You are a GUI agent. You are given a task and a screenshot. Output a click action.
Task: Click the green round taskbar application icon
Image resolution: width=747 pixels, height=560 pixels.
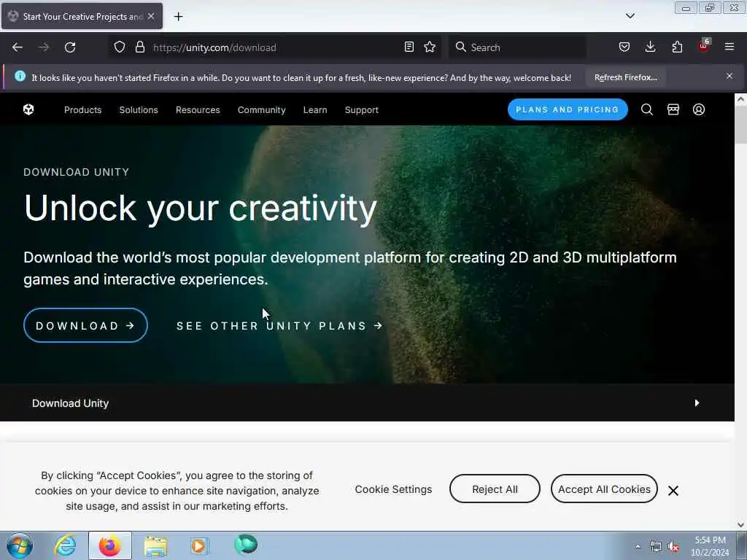(x=246, y=544)
